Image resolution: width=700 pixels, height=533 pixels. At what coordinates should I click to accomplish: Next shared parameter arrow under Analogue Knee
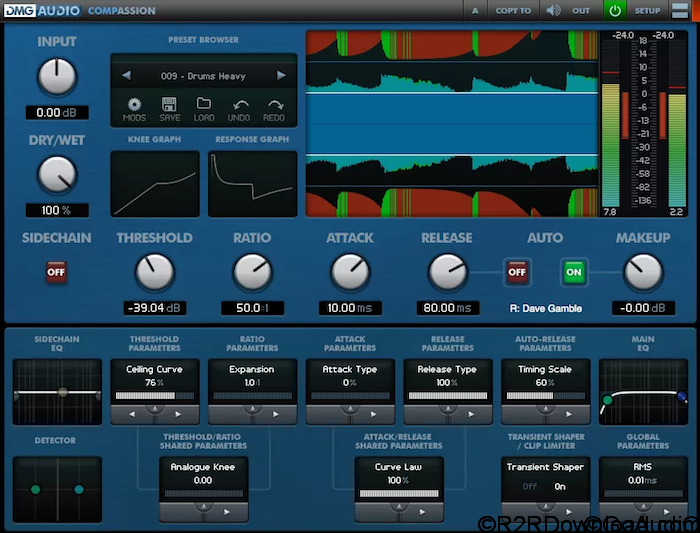point(227,512)
